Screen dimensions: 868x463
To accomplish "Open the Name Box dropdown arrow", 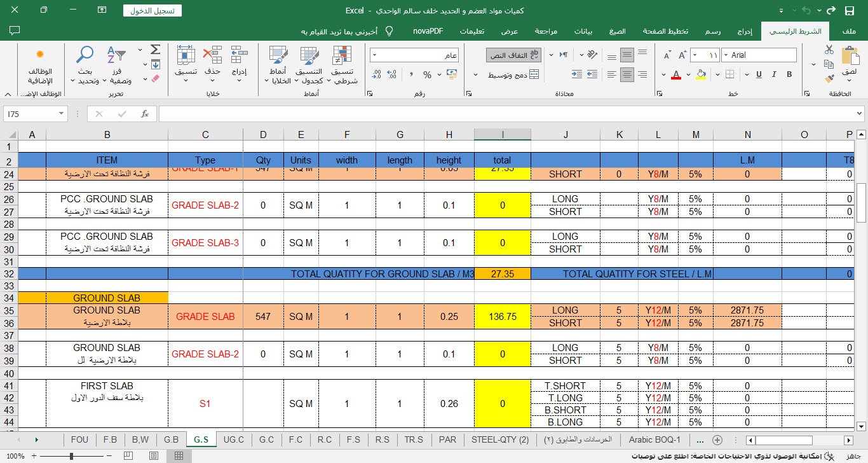I will (x=62, y=114).
